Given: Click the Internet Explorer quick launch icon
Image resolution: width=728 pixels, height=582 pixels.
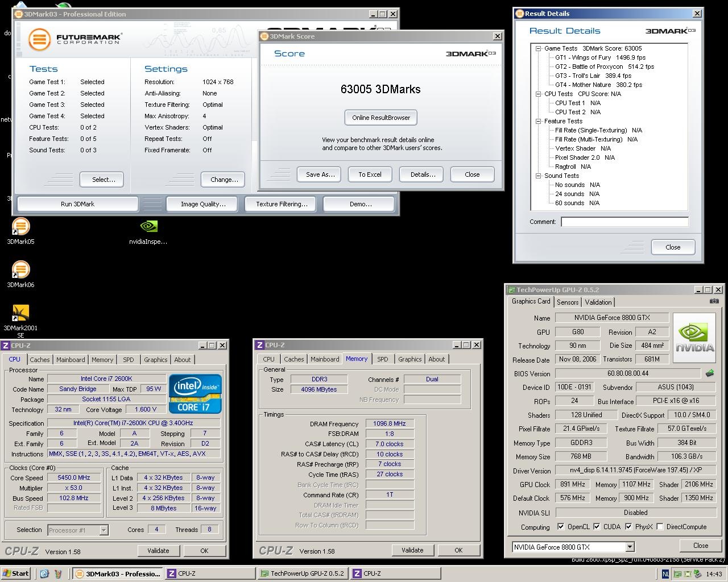Looking at the screenshot, I should pyautogui.click(x=44, y=573).
